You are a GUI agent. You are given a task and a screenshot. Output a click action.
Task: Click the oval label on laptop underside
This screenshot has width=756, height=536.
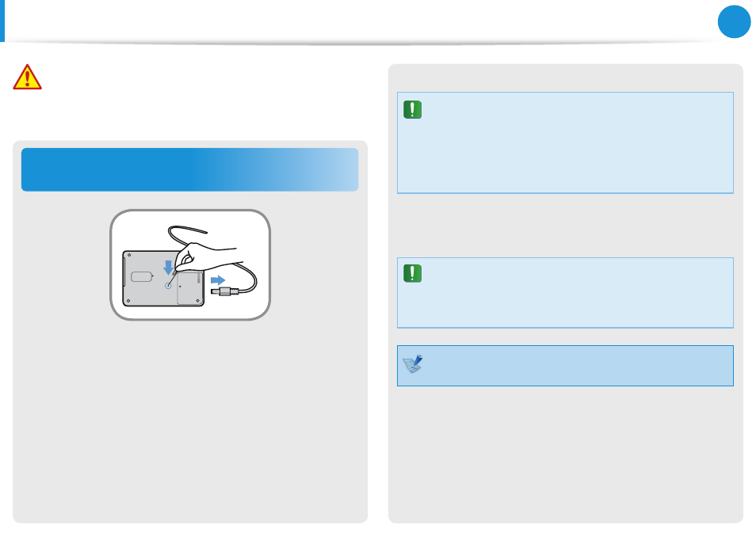point(142,276)
